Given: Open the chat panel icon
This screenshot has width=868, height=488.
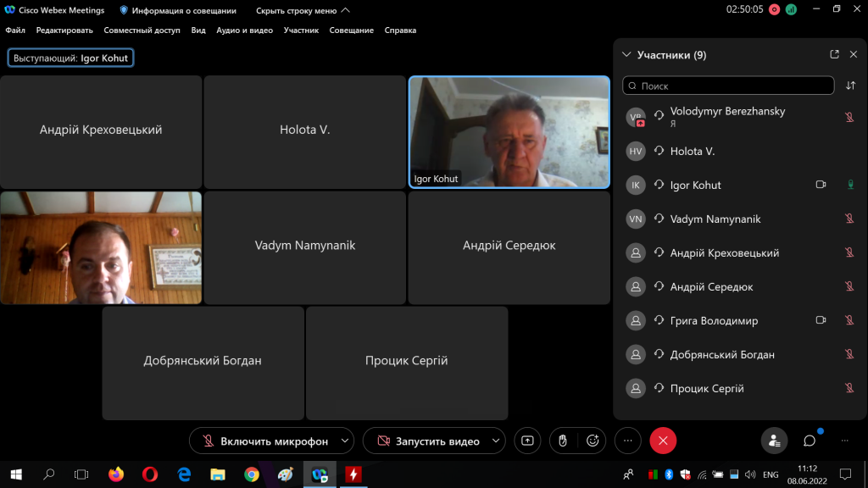Looking at the screenshot, I should [x=810, y=441].
